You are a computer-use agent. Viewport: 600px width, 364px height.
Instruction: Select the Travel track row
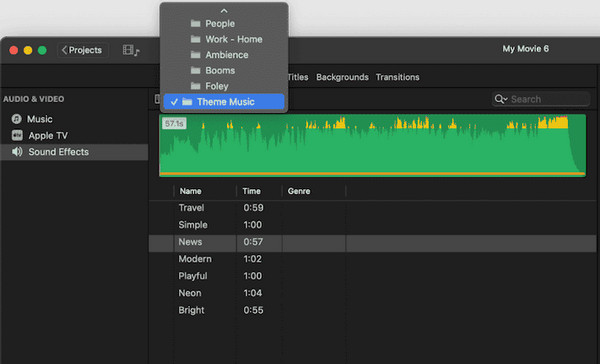click(372, 208)
